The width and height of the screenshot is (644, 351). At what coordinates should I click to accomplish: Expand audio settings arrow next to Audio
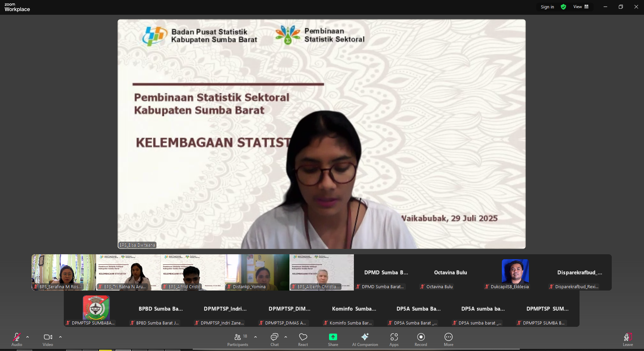pyautogui.click(x=28, y=337)
